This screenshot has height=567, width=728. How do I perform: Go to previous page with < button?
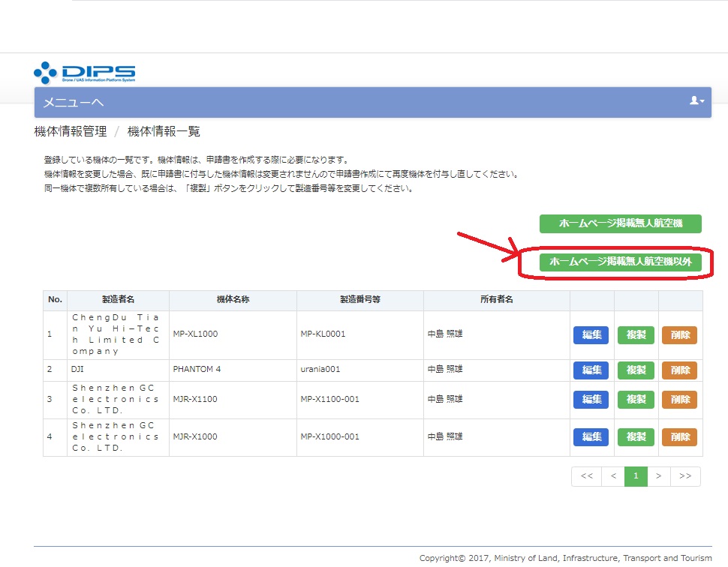coord(613,476)
